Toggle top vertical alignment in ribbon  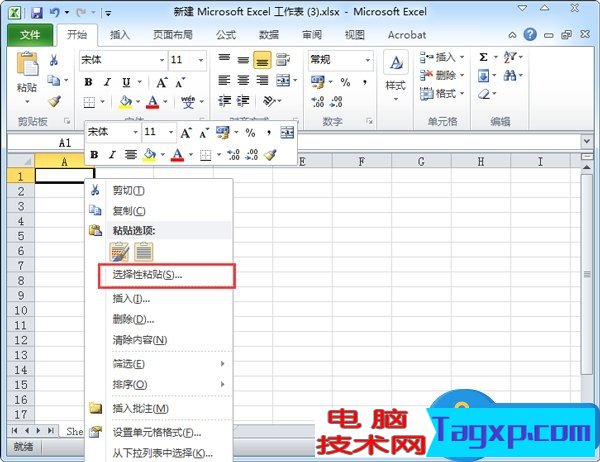pyautogui.click(x=224, y=59)
